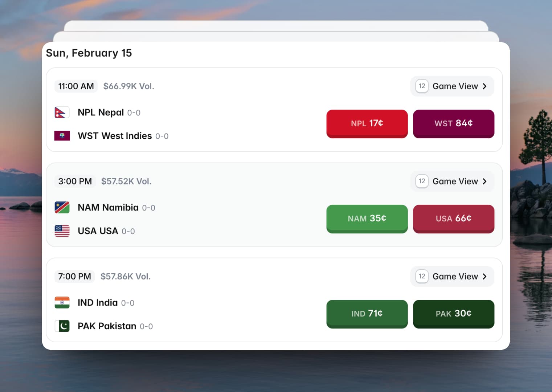Buy NPL at 17¢
This screenshot has width=552, height=392.
pos(367,123)
